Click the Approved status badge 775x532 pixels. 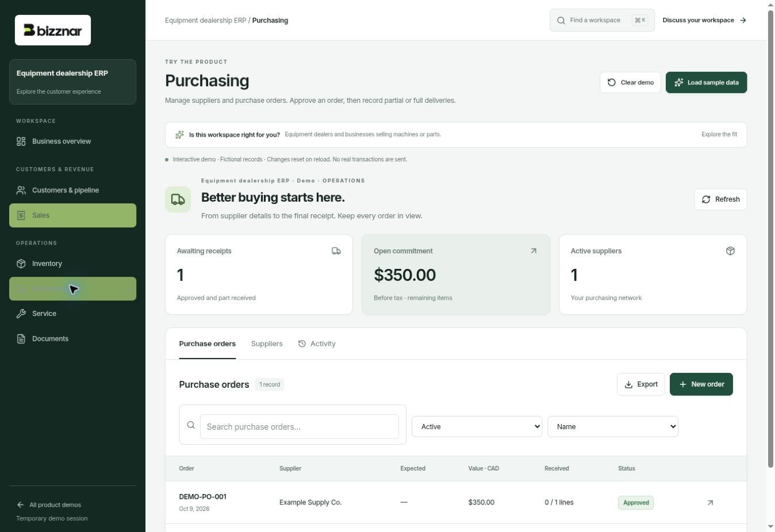pyautogui.click(x=636, y=503)
